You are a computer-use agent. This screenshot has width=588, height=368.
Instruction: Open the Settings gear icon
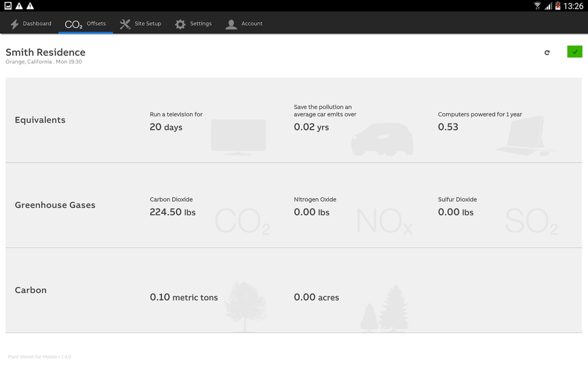(180, 24)
